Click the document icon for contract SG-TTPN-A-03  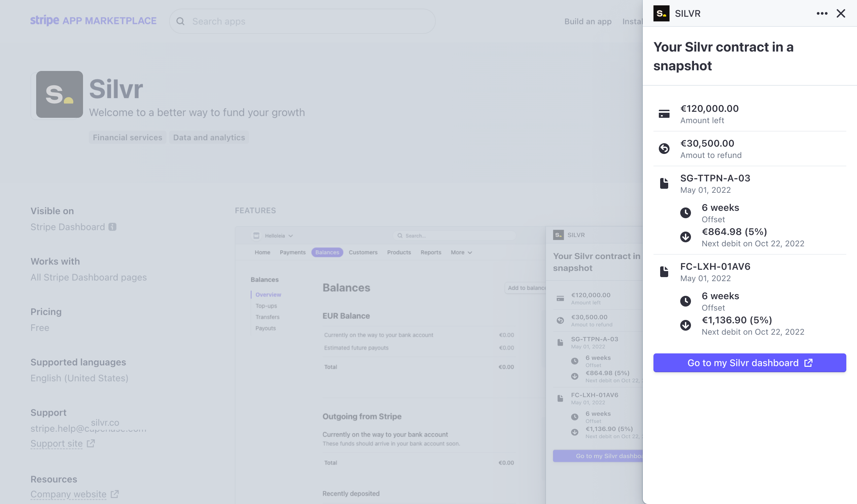click(x=664, y=183)
